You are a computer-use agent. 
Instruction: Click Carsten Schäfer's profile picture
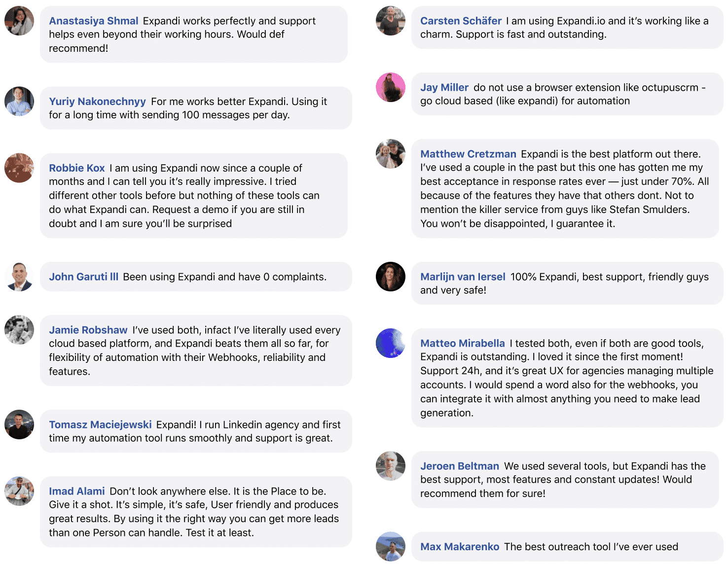391,21
